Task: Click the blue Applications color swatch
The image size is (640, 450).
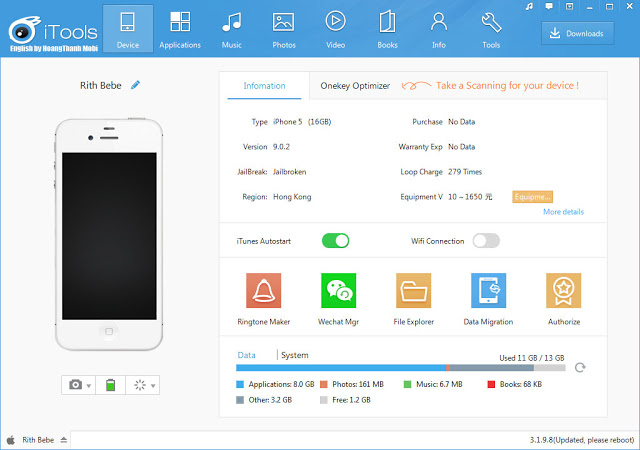Action: tap(240, 384)
